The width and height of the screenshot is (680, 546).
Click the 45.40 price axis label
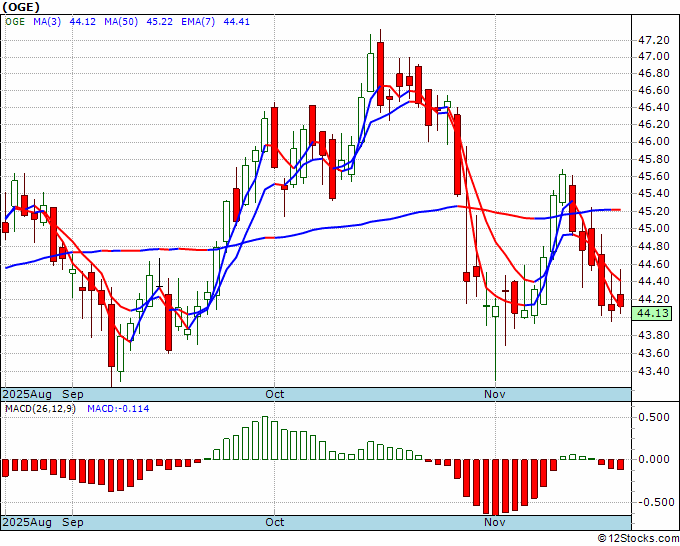point(654,193)
